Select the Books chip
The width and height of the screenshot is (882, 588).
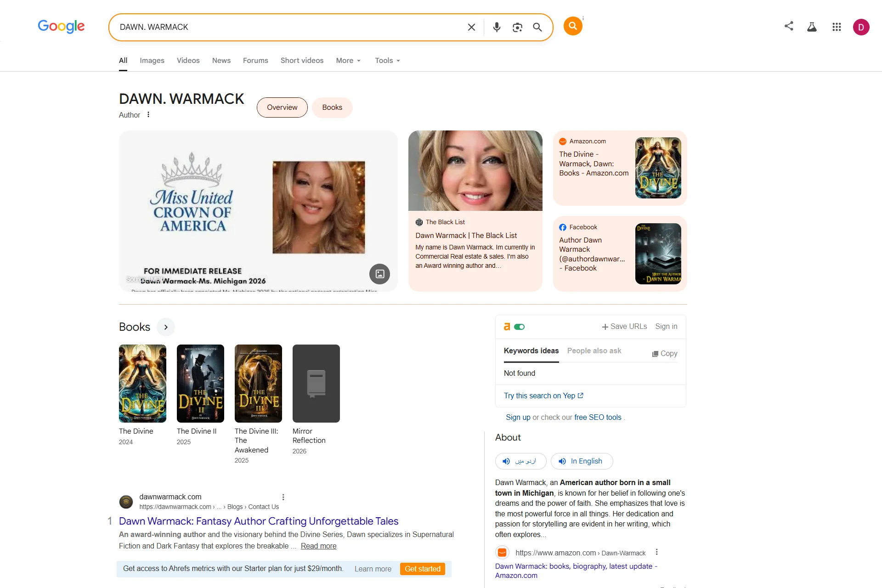click(332, 107)
